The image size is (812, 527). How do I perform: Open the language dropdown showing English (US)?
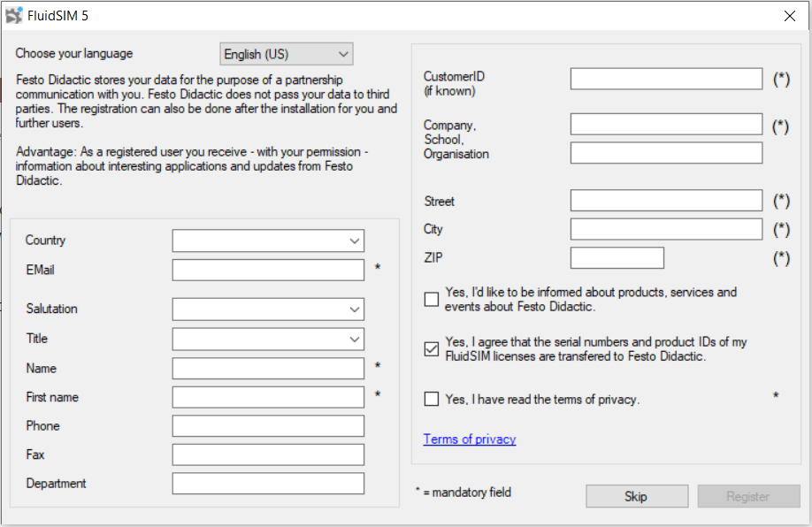pos(287,54)
